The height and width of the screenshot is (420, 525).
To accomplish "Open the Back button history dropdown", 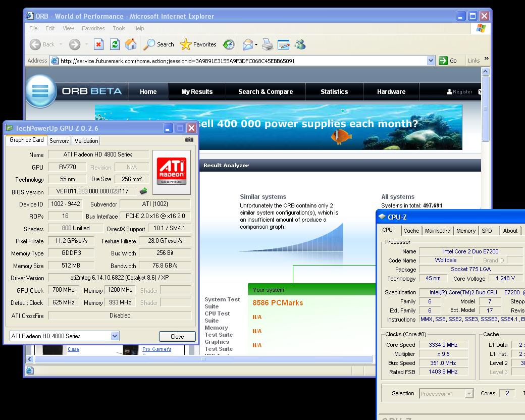I will pyautogui.click(x=61, y=44).
